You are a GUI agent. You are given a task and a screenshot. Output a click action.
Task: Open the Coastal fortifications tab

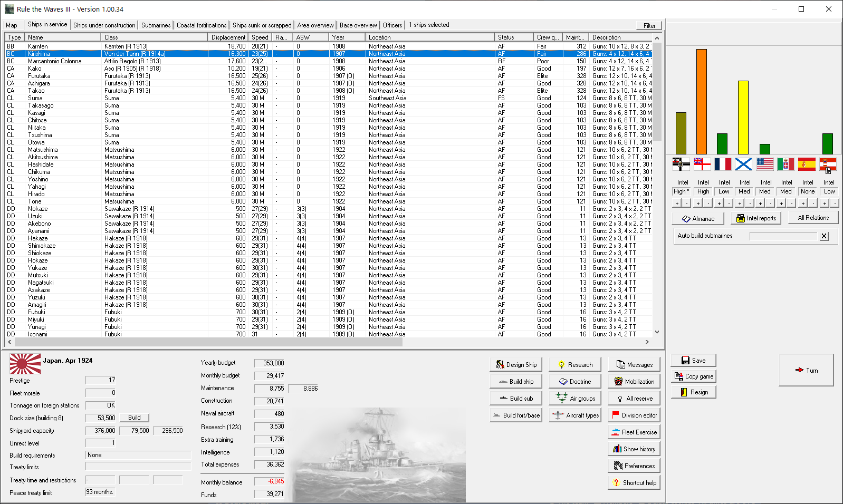tap(202, 25)
